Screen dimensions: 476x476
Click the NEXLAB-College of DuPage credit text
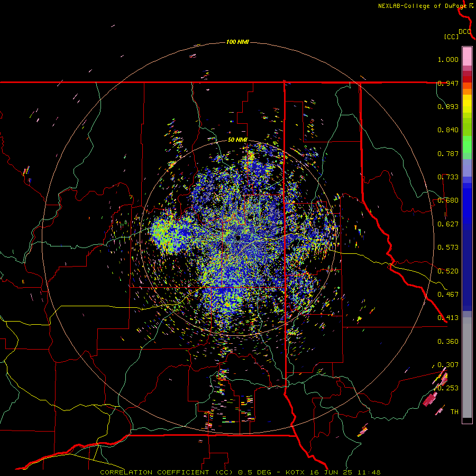point(423,6)
